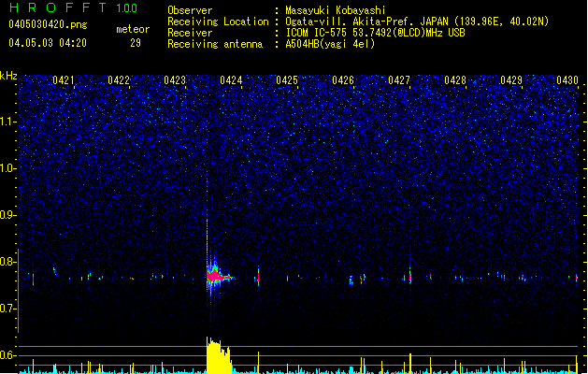Click the 0424 time marker
The image size is (588, 374).
pyautogui.click(x=231, y=80)
